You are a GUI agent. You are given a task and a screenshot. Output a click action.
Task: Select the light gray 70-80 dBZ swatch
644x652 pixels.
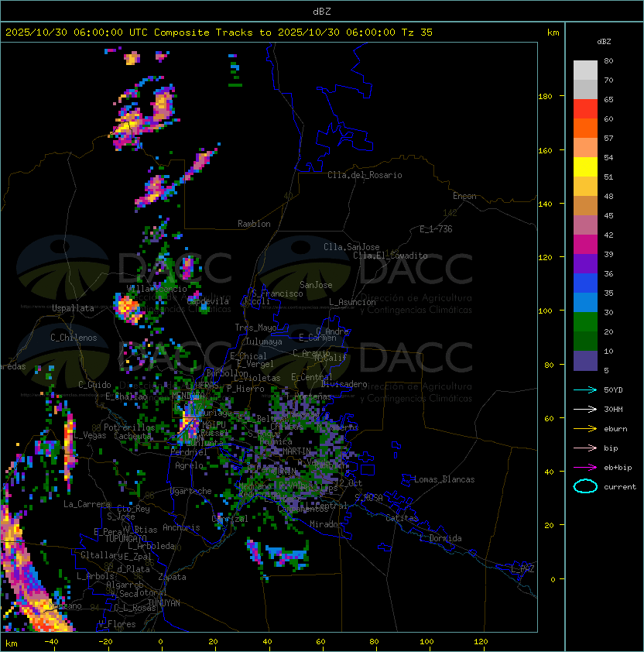point(585,70)
